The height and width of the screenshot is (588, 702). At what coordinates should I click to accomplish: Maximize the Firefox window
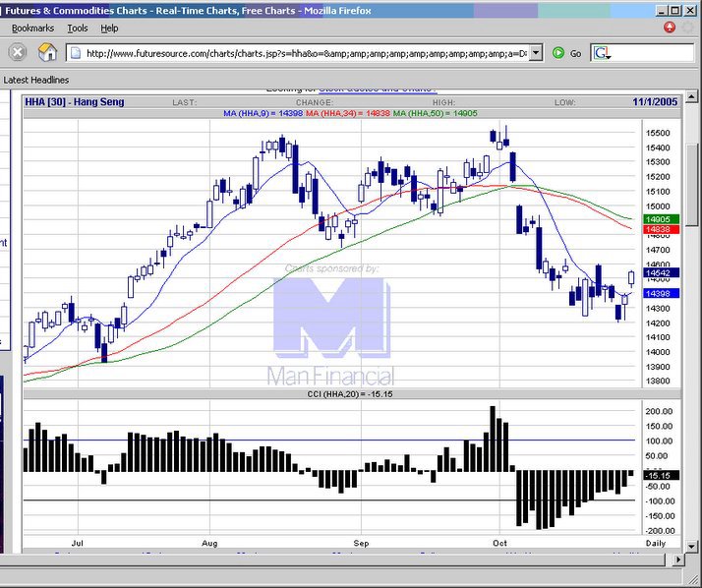click(x=675, y=10)
